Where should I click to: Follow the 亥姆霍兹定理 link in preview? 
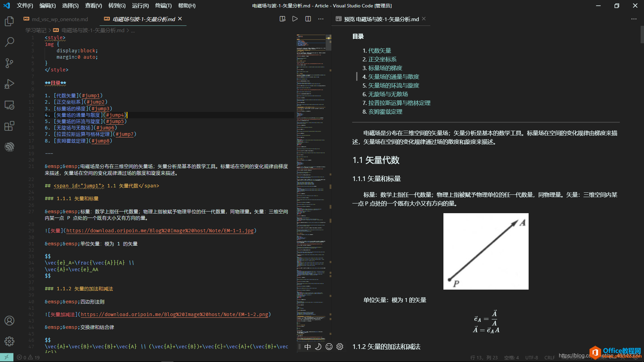385,112
